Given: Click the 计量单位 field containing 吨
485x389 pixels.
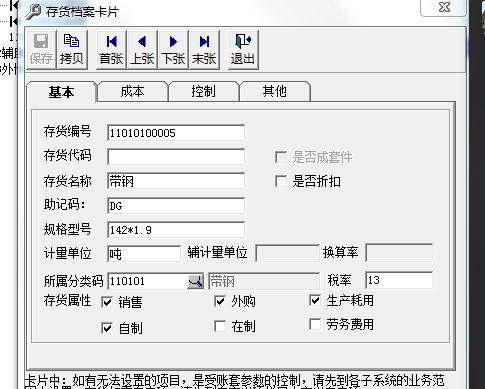Looking at the screenshot, I should pos(144,254).
